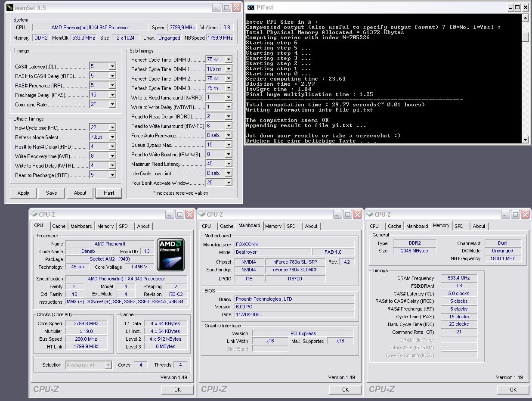Image resolution: width=532 pixels, height=401 pixels.
Task: Open the disabled Processor #1 selection dropdown
Action: point(108,365)
